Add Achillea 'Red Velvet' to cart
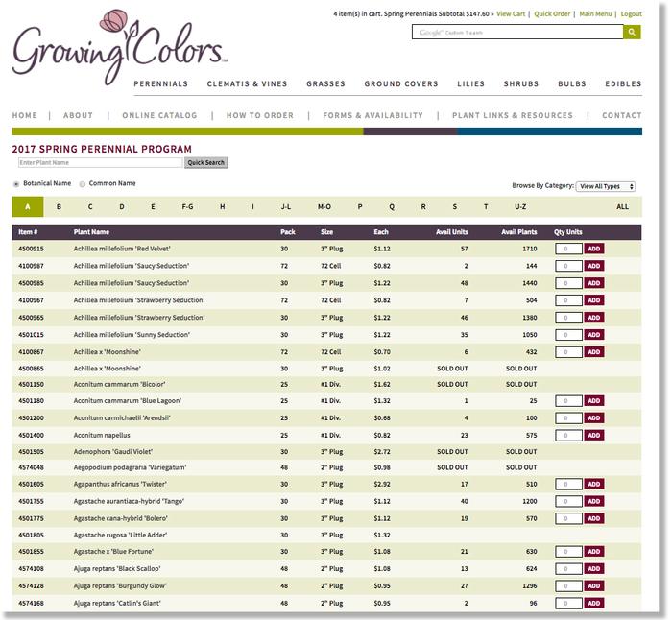The image size is (672, 620). click(x=593, y=249)
